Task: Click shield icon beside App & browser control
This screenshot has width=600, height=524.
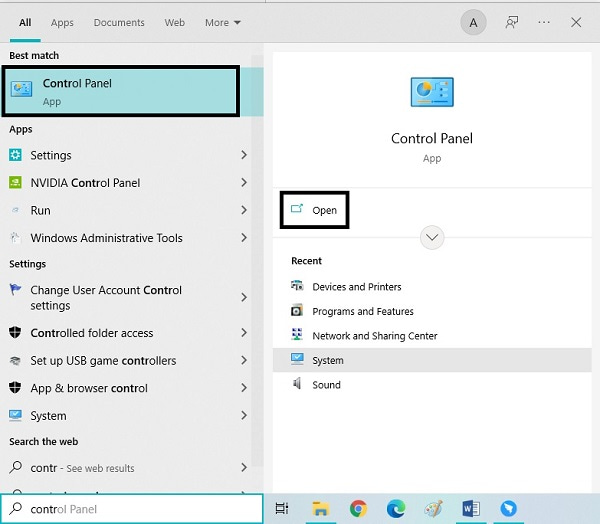Action: (x=15, y=387)
